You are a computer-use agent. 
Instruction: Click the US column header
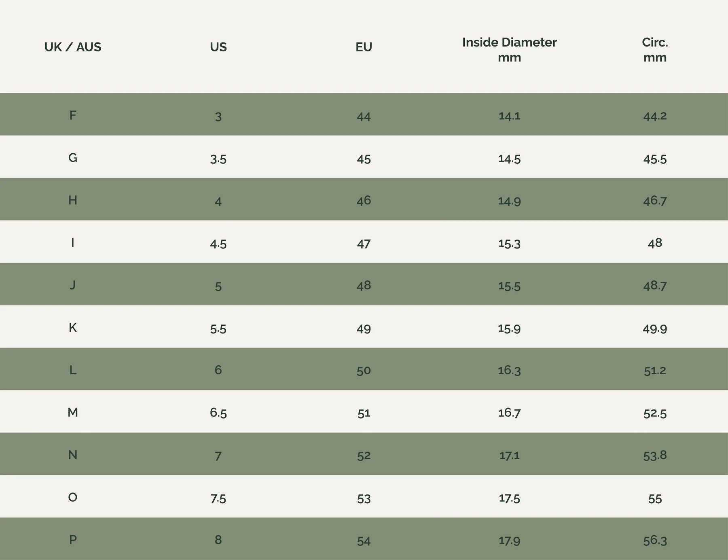(218, 47)
